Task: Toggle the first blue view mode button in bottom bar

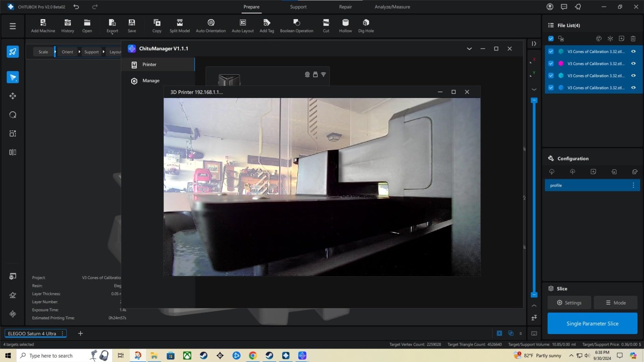Action: (499, 333)
